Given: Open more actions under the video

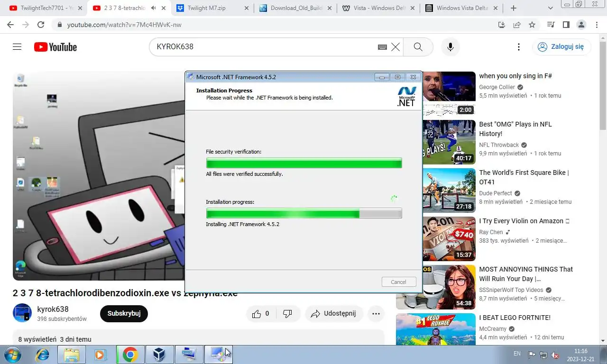Looking at the screenshot, I should click(x=376, y=314).
